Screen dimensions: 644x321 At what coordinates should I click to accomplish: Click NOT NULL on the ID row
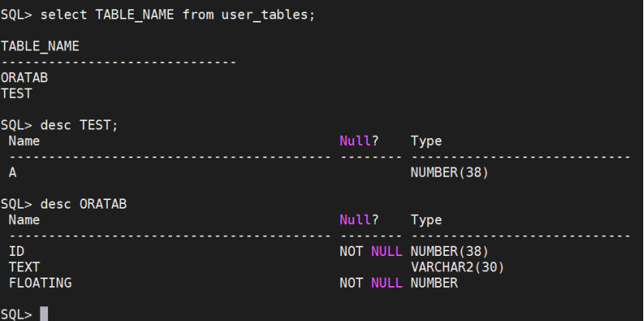tap(370, 251)
